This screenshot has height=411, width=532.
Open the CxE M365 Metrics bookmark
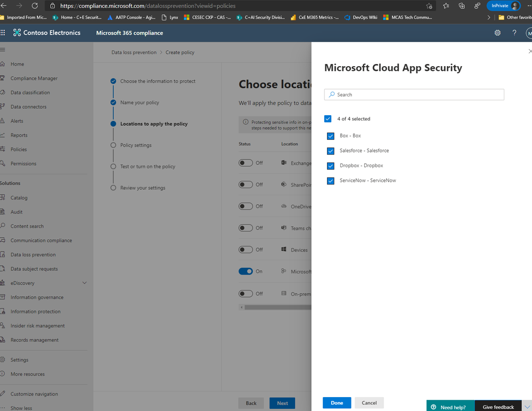pos(315,17)
